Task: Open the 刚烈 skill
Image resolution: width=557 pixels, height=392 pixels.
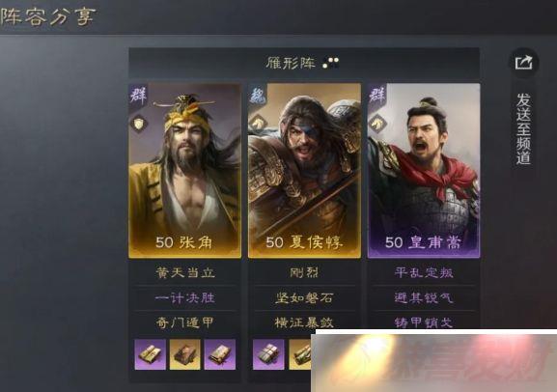Action: (304, 272)
